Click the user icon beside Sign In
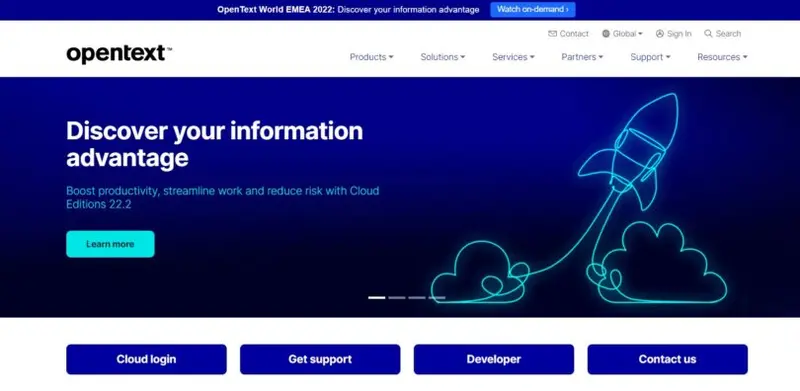Viewport: 800px width, 391px height. 660,34
